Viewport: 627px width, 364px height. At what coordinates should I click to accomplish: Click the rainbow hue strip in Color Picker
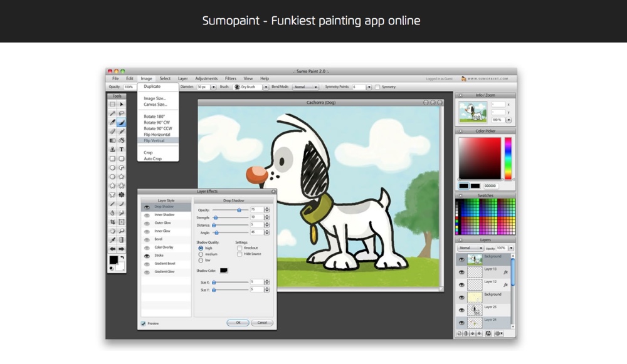coord(508,159)
